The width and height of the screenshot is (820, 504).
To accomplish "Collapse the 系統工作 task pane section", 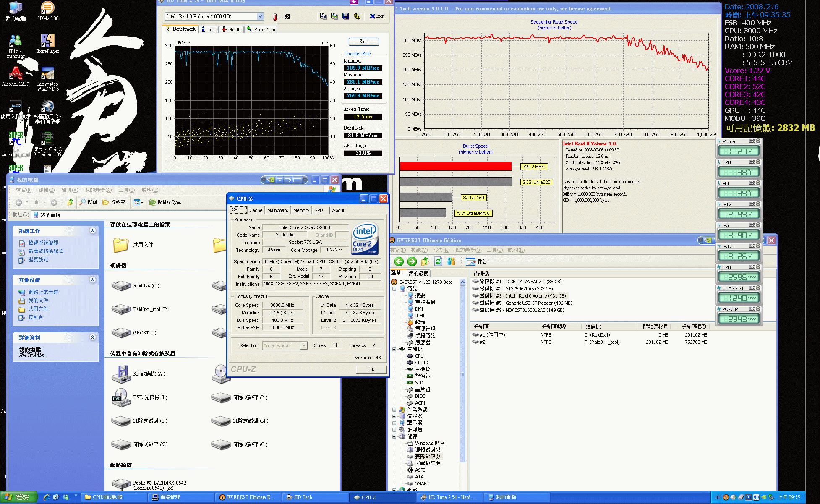I will coord(93,231).
